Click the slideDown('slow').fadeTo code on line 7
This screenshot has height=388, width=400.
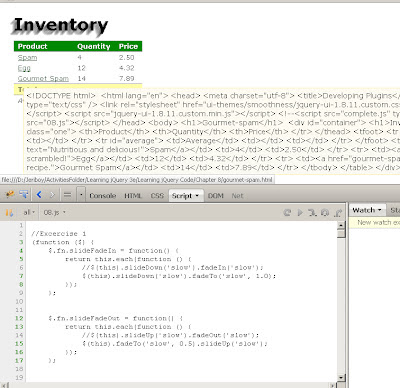tap(179, 276)
